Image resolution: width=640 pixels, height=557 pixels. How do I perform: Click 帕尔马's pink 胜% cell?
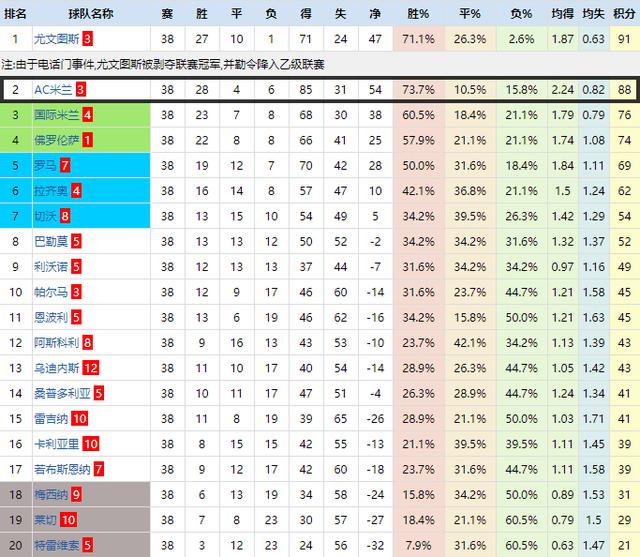[x=420, y=292]
